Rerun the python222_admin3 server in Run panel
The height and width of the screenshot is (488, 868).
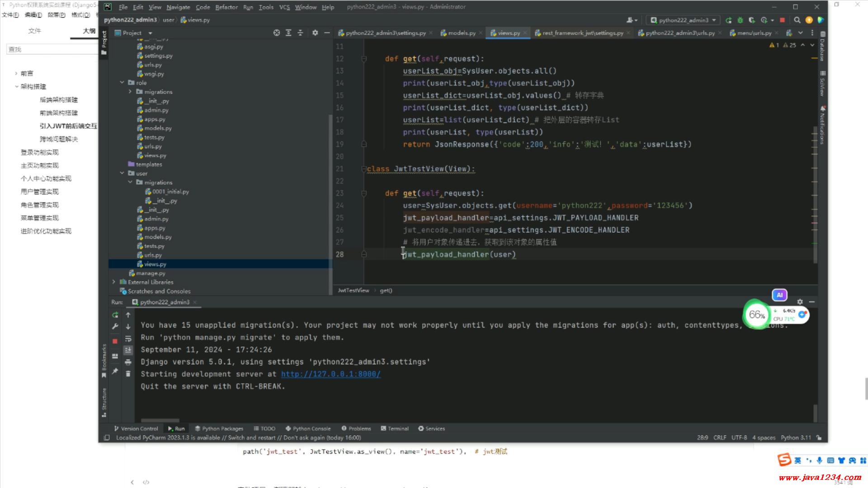115,315
